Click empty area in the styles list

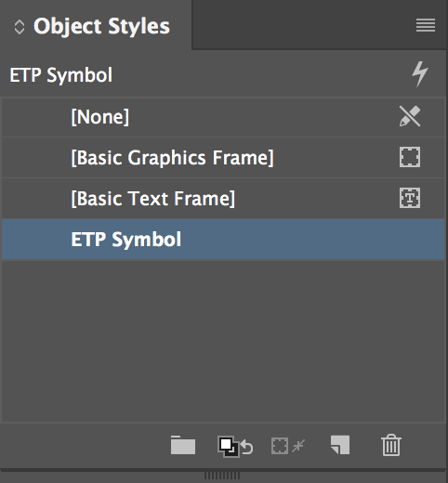pyautogui.click(x=223, y=341)
